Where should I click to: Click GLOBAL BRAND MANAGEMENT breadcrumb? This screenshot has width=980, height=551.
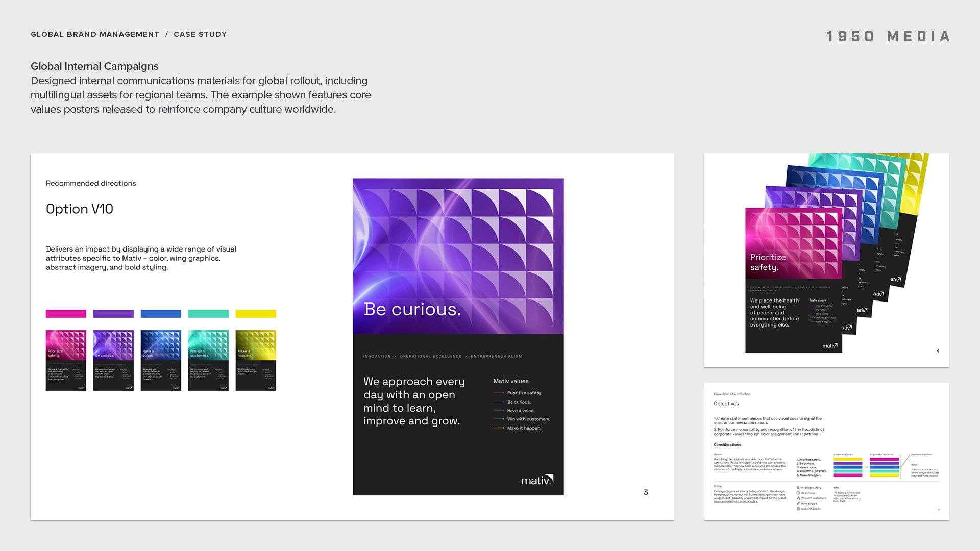[x=95, y=34]
